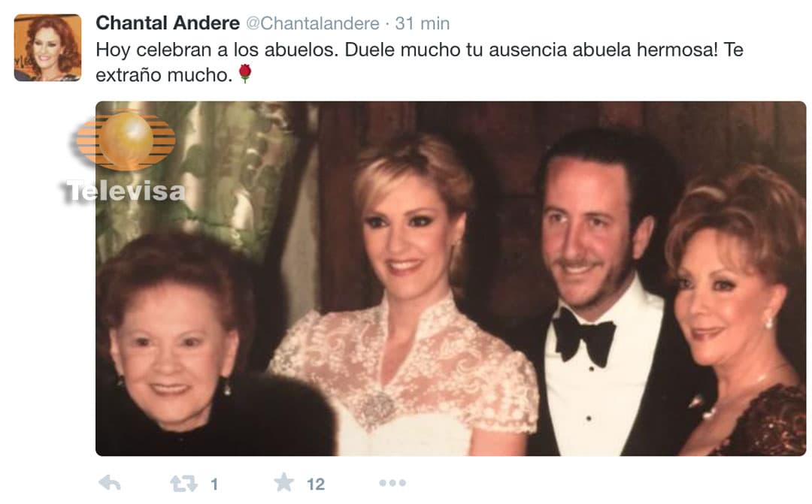Click the reply arrow icon

(109, 483)
